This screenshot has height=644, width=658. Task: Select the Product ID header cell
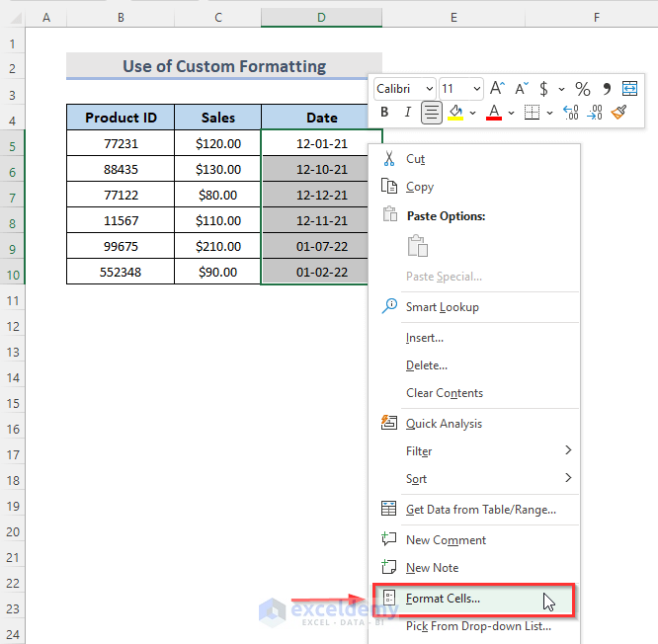pos(121,118)
